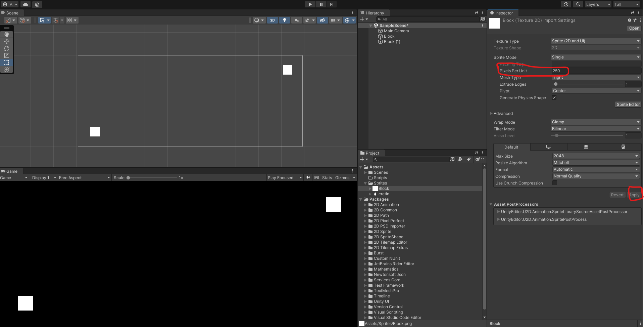This screenshot has width=644, height=327.
Task: Collapse the Sprites folder
Action: click(x=365, y=183)
